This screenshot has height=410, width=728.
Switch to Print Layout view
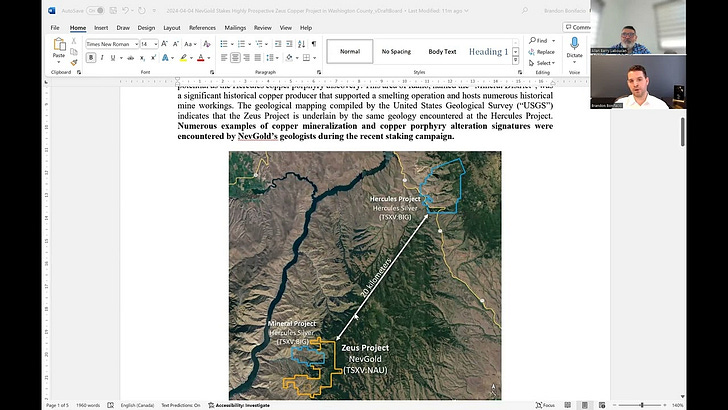point(585,405)
